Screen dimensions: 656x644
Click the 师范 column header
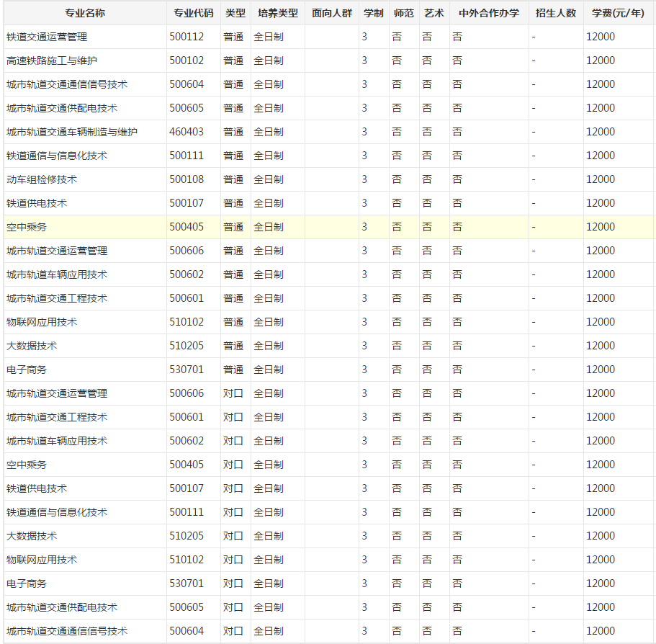pyautogui.click(x=404, y=13)
